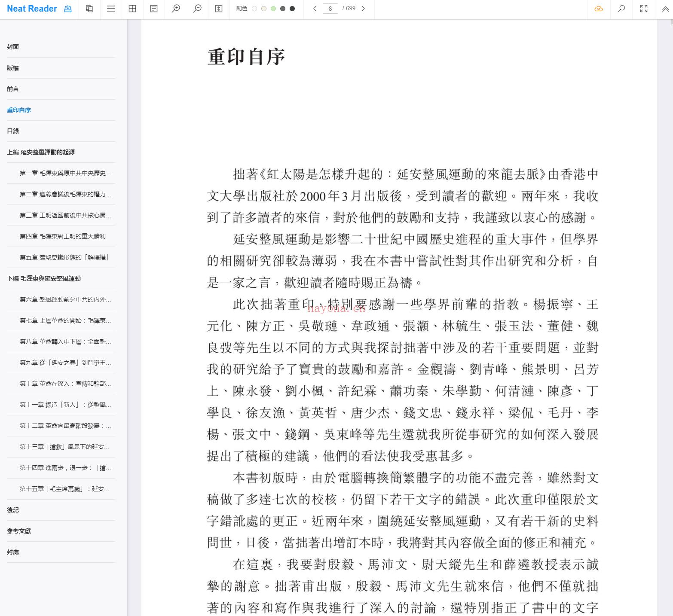Toggle the table of contents list icon
This screenshot has height=616, width=673.
pyautogui.click(x=111, y=9)
